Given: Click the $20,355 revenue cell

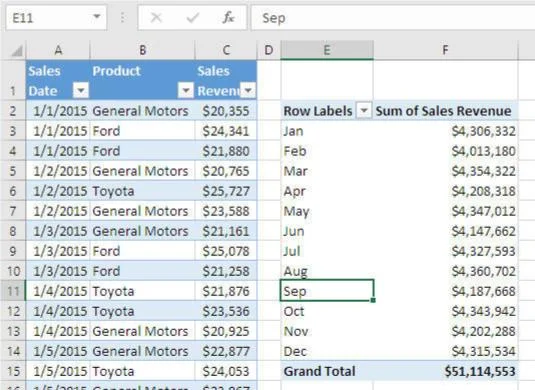Looking at the screenshot, I should tap(226, 111).
